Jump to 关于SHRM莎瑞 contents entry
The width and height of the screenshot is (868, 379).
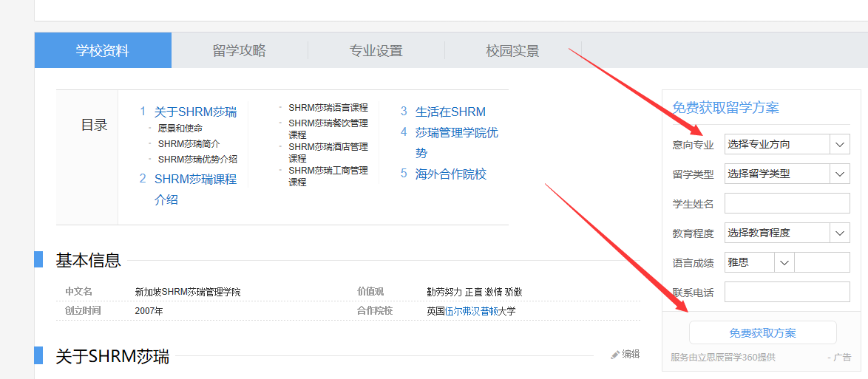pos(195,112)
